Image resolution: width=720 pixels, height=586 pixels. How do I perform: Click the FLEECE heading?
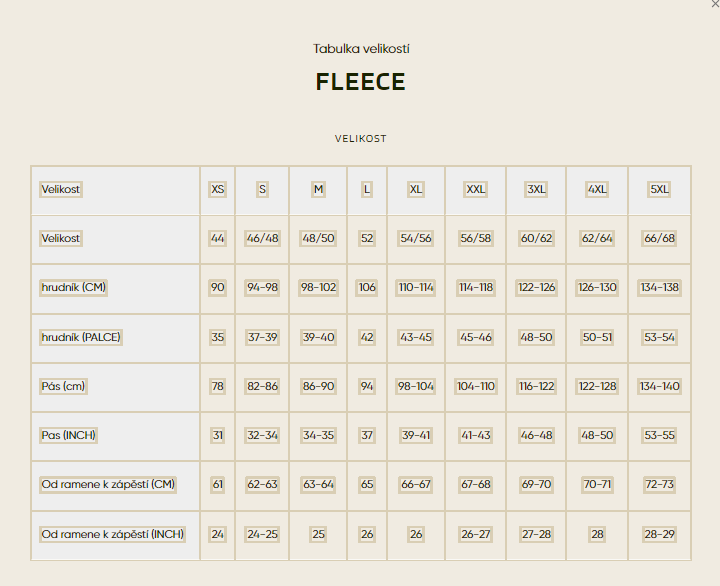(360, 82)
